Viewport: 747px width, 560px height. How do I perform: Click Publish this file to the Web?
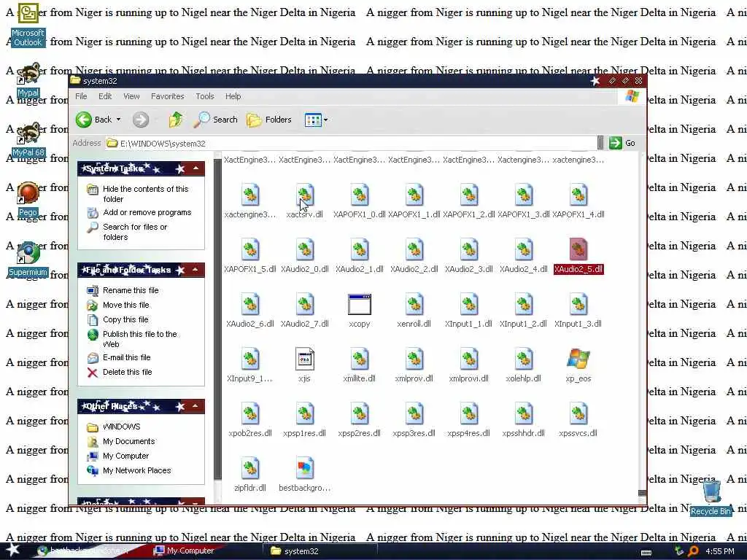coord(139,339)
